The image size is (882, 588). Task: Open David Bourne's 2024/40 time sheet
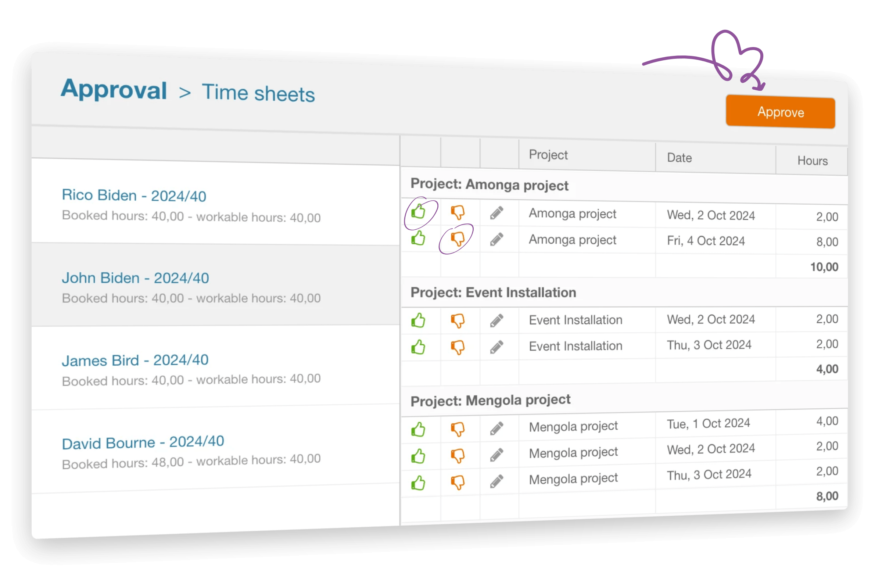tap(143, 442)
